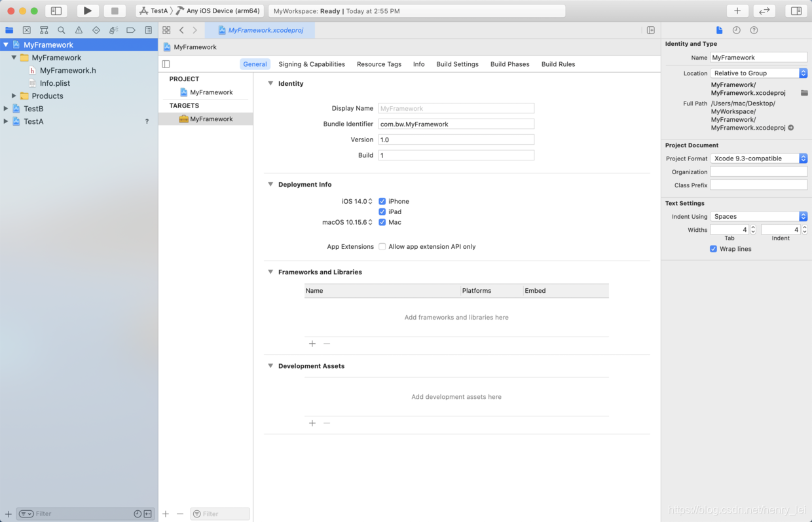Show the History inspector
812x522 pixels.
(737, 30)
